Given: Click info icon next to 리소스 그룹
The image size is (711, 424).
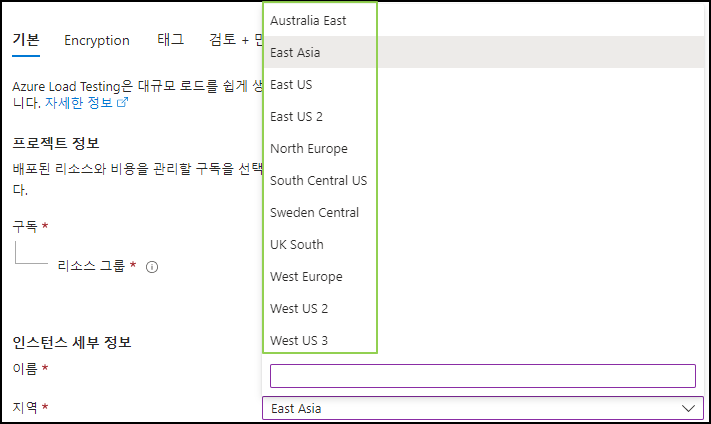Looking at the screenshot, I should [x=152, y=267].
